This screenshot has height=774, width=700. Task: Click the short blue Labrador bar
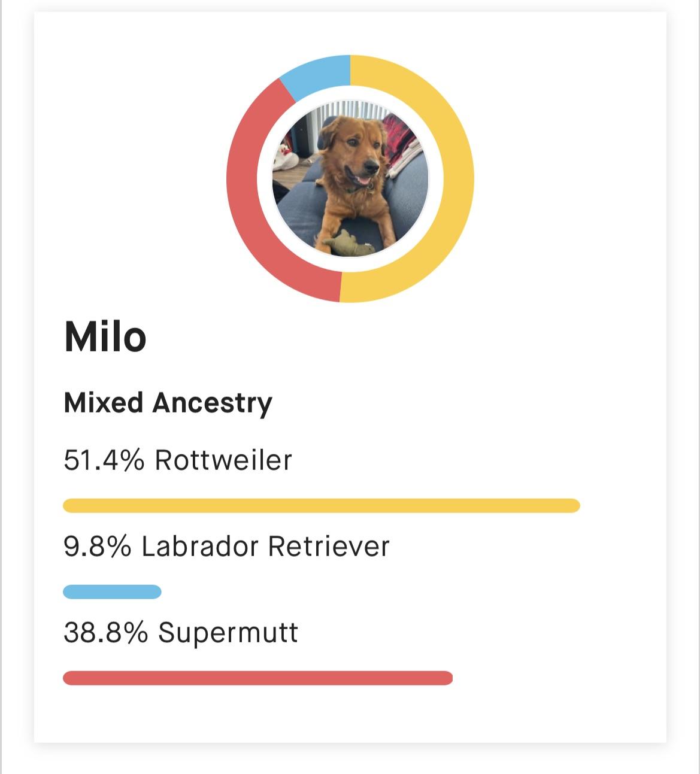point(112,592)
